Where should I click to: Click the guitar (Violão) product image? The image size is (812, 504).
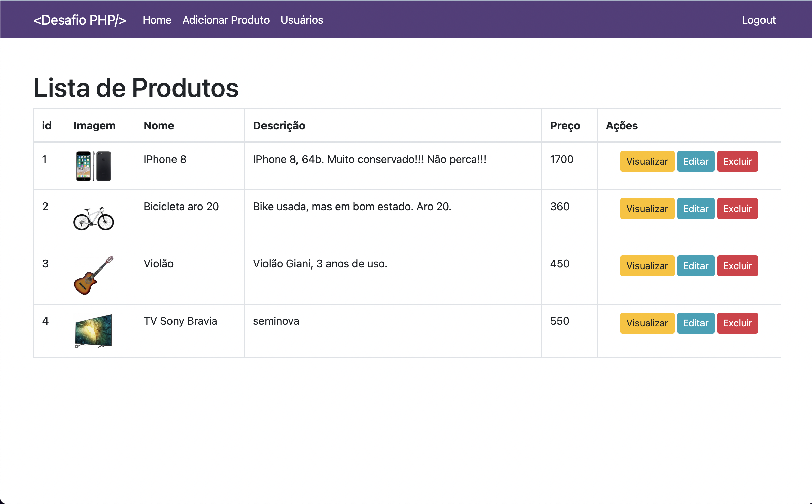click(x=93, y=276)
